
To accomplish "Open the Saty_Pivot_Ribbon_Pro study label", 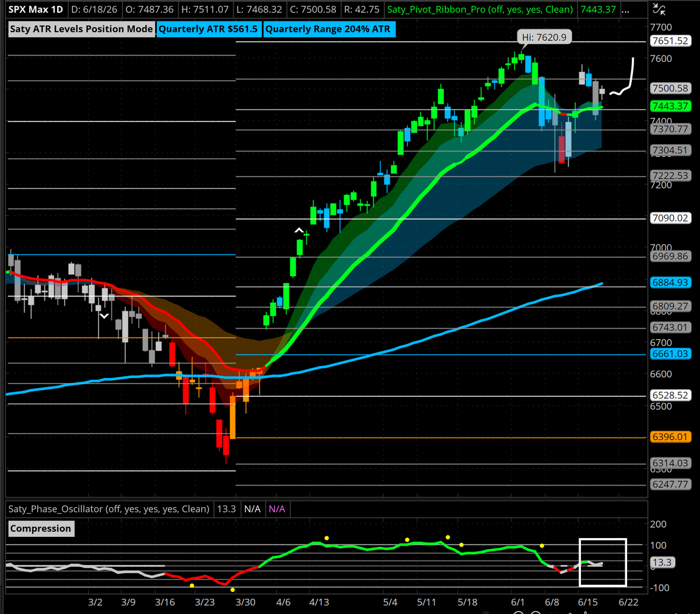I will point(481,10).
